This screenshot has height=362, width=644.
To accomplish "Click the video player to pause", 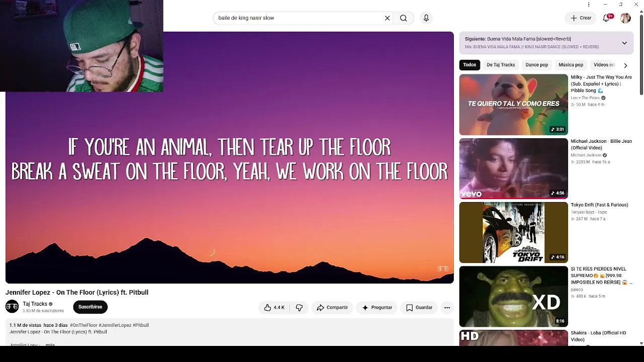I will [x=229, y=157].
